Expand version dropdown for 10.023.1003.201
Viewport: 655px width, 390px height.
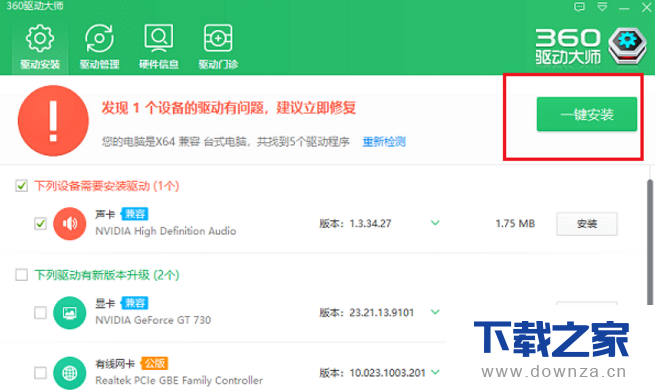tap(435, 372)
